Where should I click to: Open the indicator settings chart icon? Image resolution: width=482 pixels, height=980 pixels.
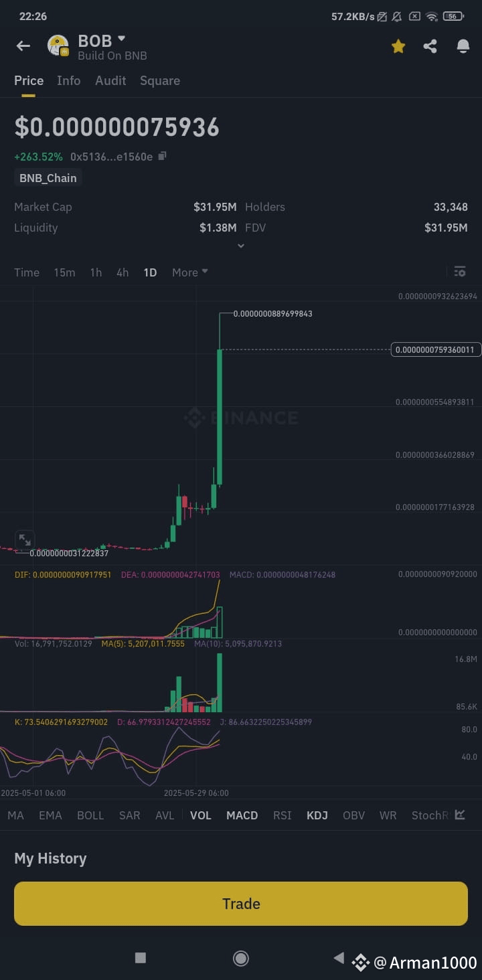click(460, 815)
